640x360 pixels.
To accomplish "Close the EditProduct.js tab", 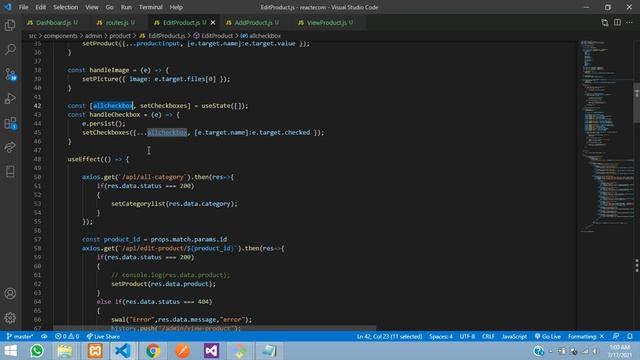I will (x=213, y=23).
